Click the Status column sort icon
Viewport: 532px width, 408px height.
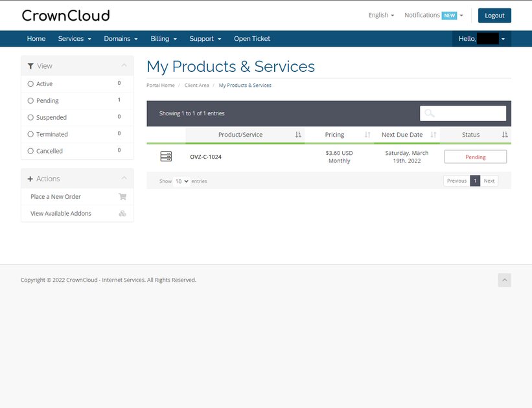pyautogui.click(x=505, y=135)
